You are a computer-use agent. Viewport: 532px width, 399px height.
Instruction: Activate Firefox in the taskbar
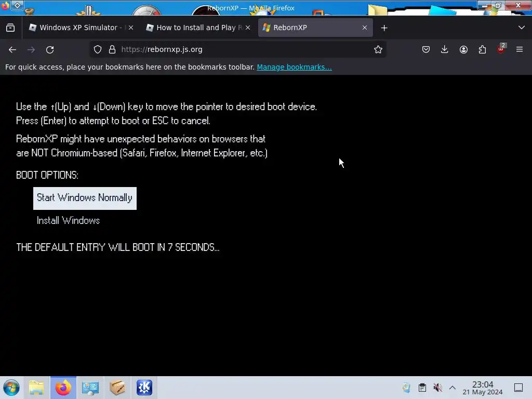click(63, 388)
